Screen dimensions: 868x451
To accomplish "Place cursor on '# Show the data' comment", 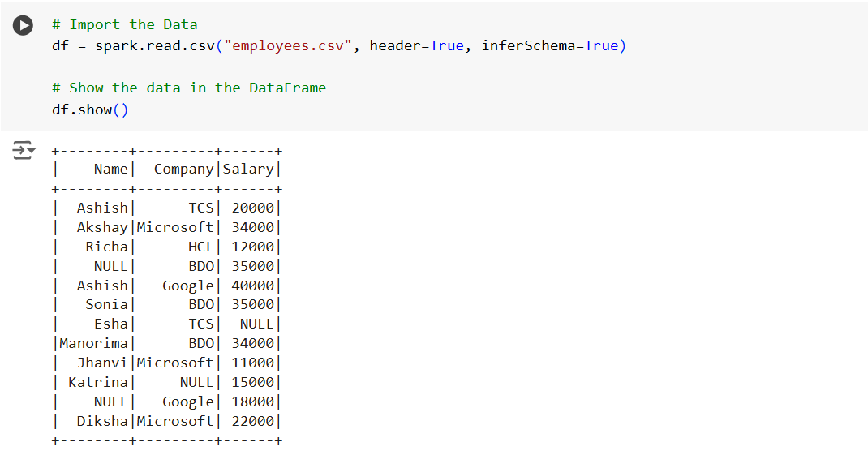I will (x=188, y=88).
